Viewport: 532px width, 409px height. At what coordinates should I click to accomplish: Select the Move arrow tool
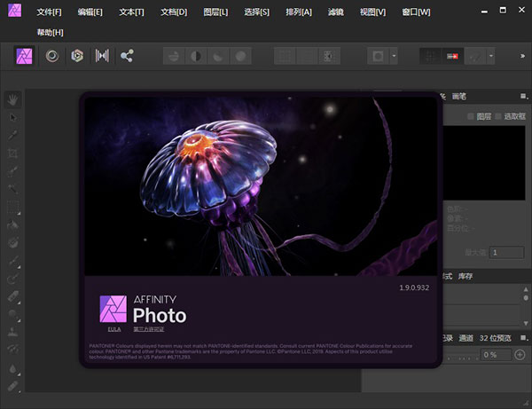pyautogui.click(x=13, y=117)
